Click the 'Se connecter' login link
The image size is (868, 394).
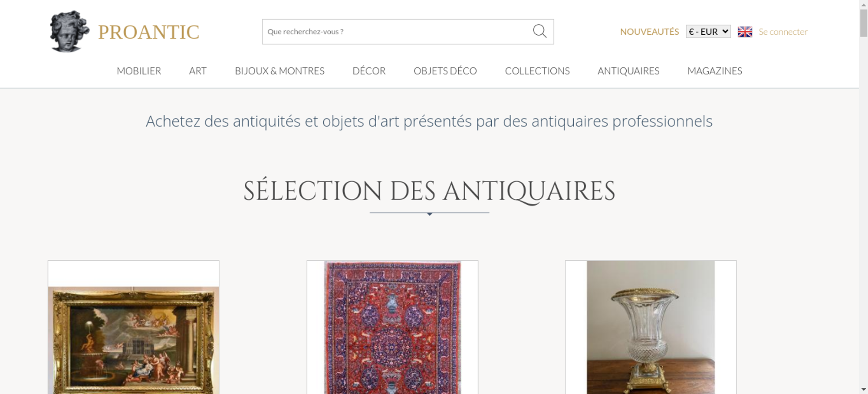click(x=783, y=32)
